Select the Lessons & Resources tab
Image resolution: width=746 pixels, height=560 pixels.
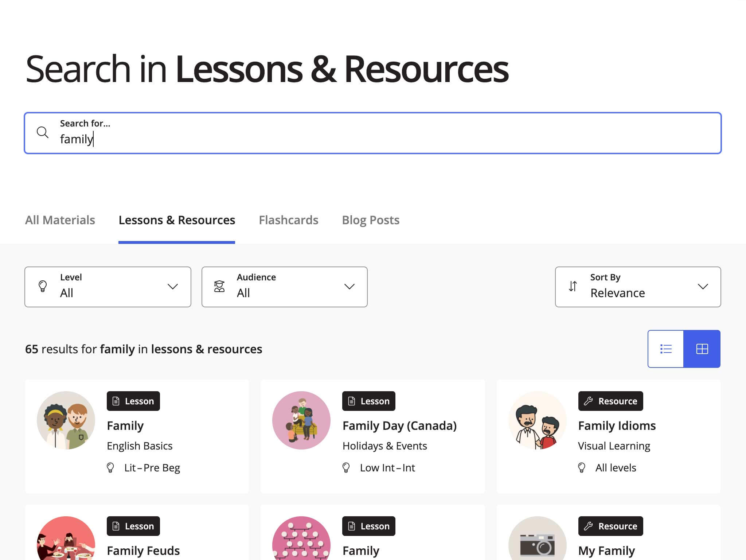[177, 220]
